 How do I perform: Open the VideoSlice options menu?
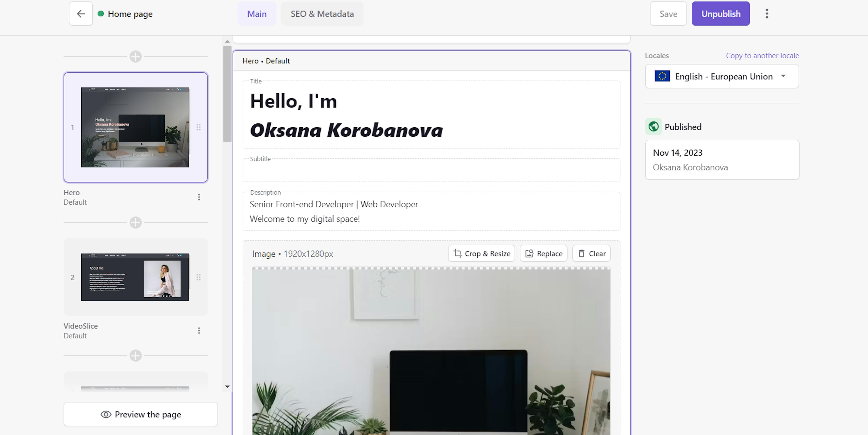(199, 331)
